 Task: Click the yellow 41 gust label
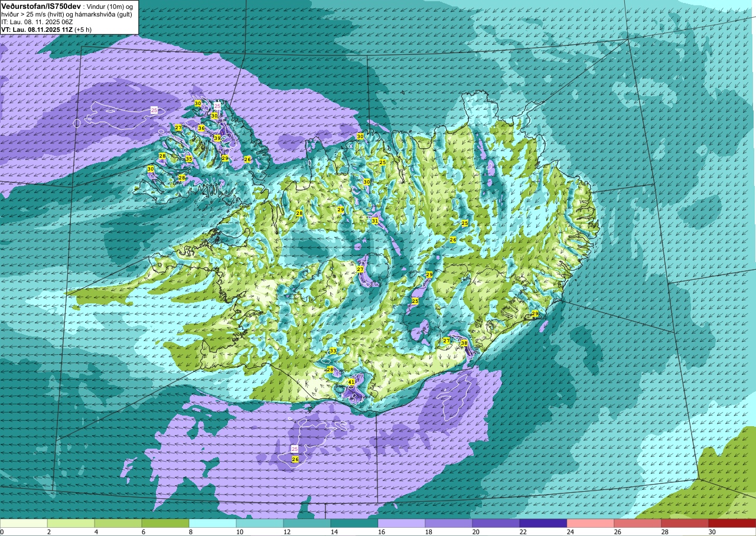click(x=351, y=383)
